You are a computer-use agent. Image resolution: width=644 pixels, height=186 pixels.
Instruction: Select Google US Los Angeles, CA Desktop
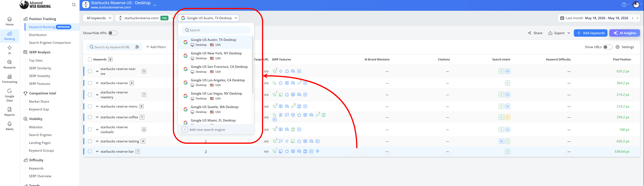click(x=215, y=82)
